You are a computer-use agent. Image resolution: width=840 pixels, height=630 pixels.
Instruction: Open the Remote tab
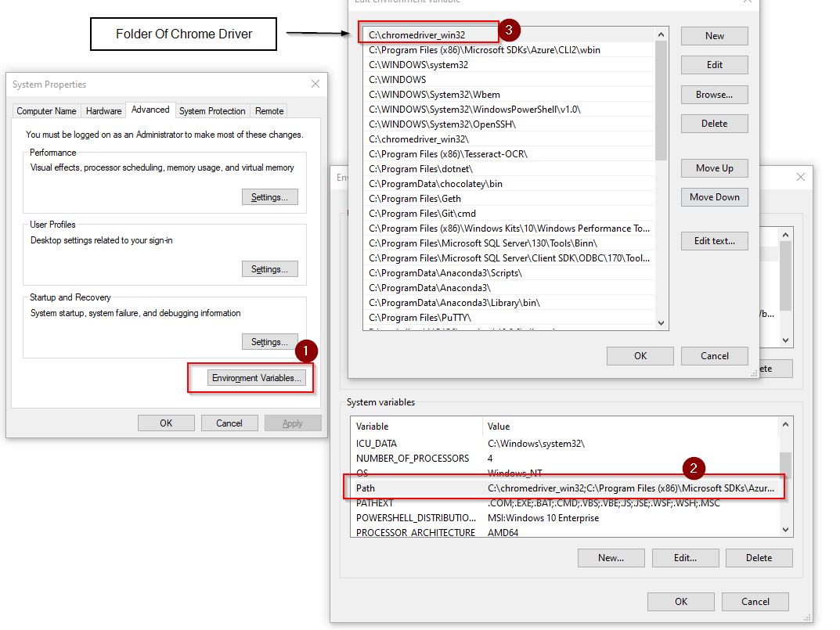[x=269, y=111]
